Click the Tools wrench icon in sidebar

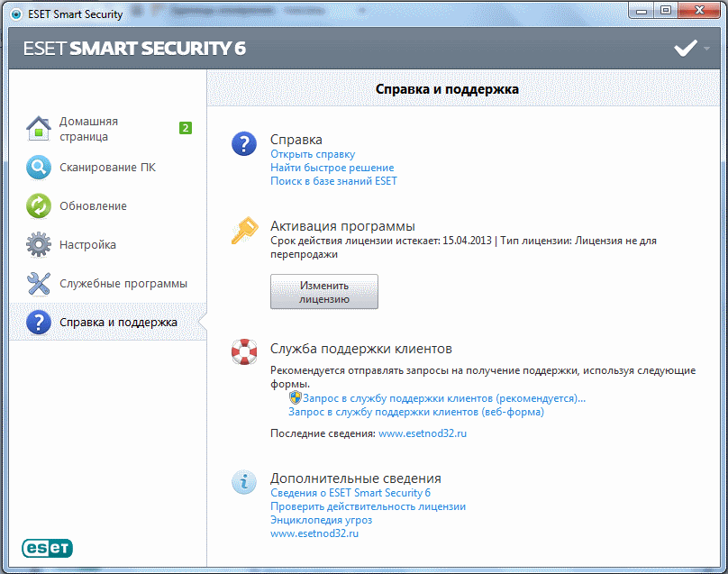point(39,283)
